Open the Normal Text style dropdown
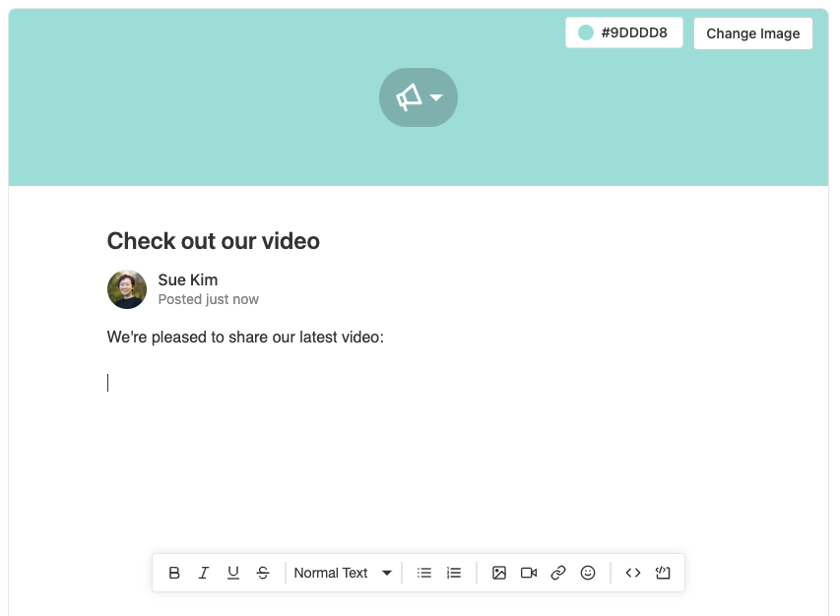 tap(343, 573)
